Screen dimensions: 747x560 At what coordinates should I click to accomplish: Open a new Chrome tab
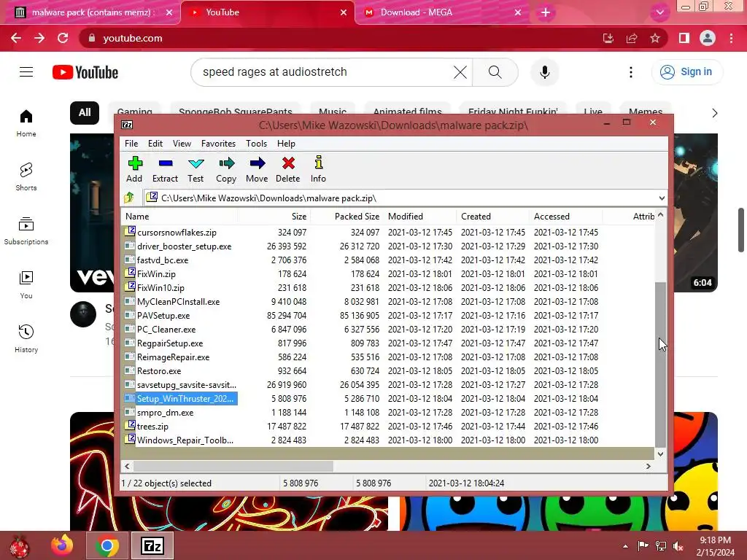(546, 12)
